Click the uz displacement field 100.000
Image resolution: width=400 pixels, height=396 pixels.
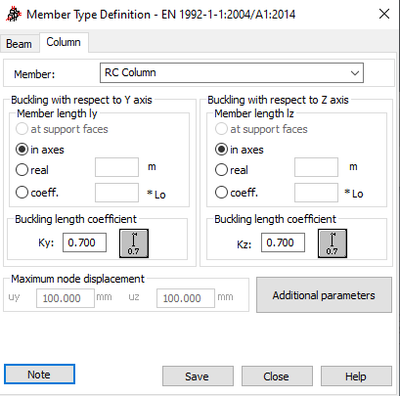[x=186, y=298]
